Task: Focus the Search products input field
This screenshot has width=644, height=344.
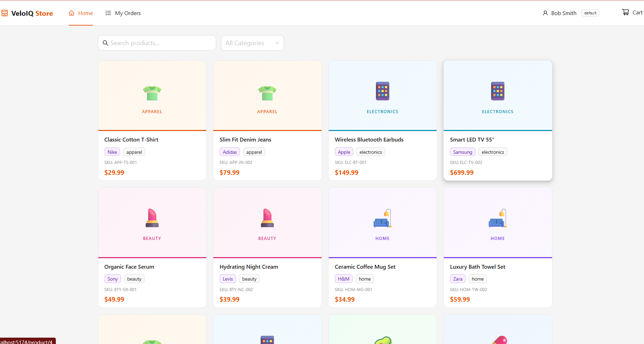Action: tap(157, 43)
